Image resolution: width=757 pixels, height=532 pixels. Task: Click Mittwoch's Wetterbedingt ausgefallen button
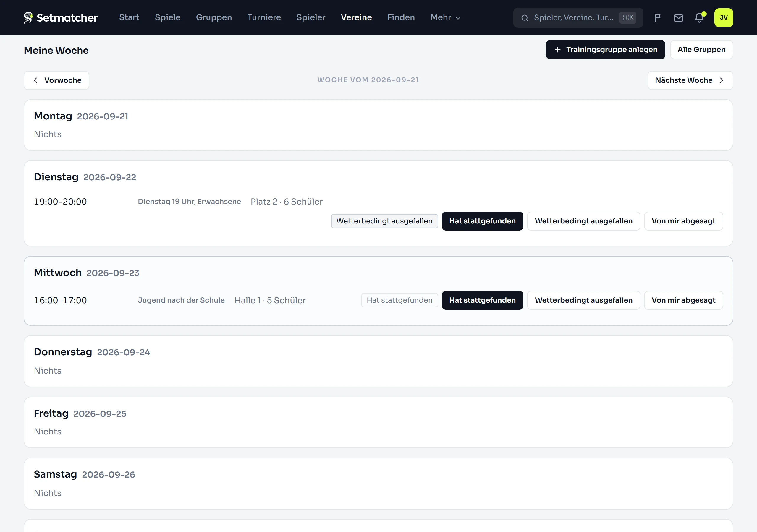[583, 300]
